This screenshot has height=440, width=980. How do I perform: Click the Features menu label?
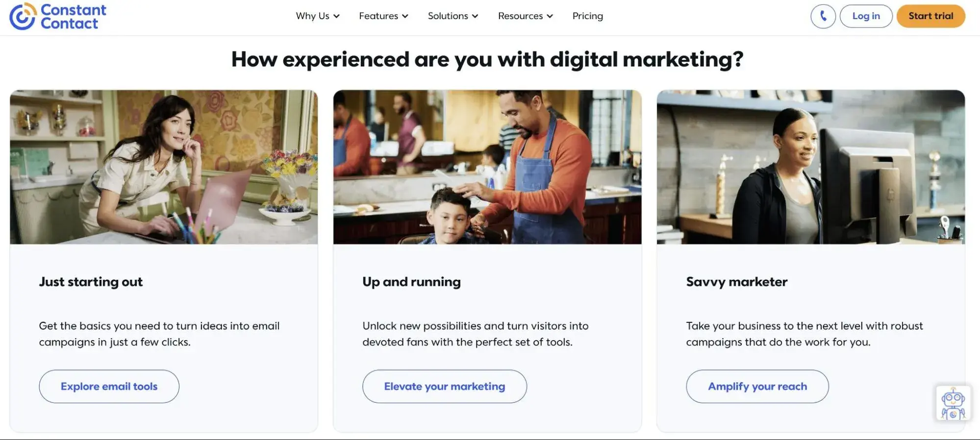point(378,16)
